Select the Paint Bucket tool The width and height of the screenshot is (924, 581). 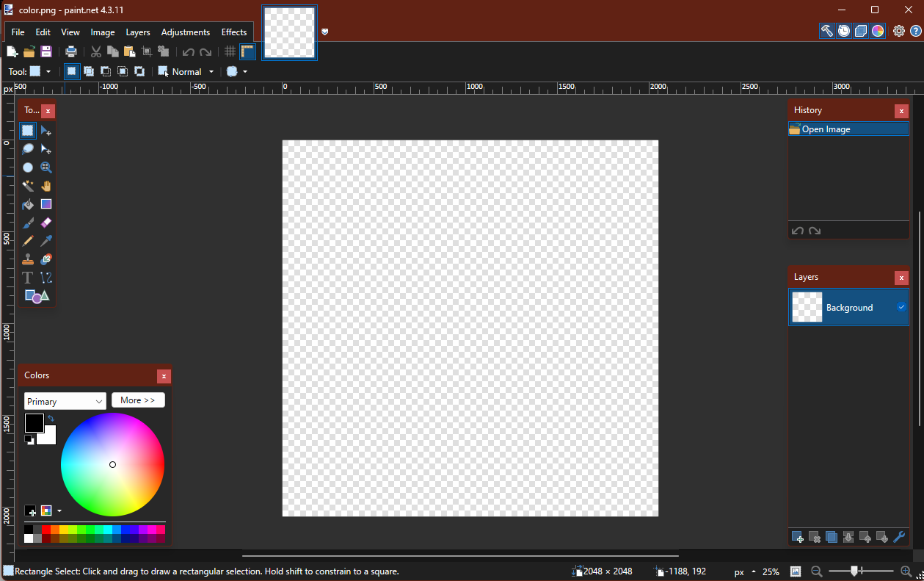click(28, 204)
